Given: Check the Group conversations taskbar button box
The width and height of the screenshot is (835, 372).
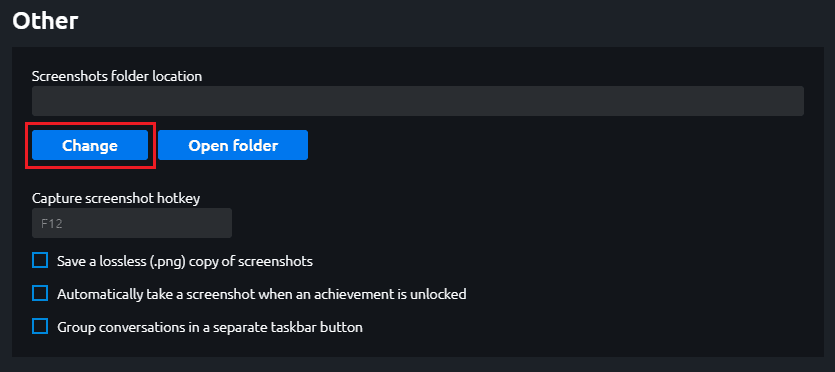Looking at the screenshot, I should click(x=40, y=326).
